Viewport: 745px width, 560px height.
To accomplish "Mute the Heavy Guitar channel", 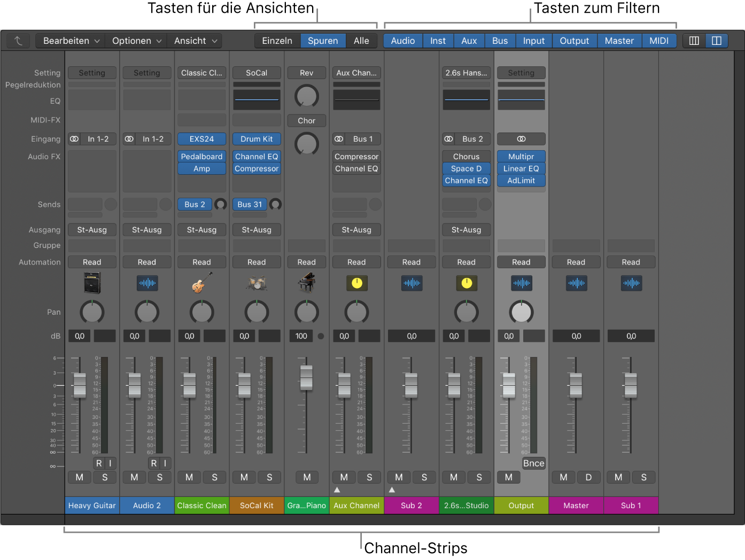I will pos(79,477).
